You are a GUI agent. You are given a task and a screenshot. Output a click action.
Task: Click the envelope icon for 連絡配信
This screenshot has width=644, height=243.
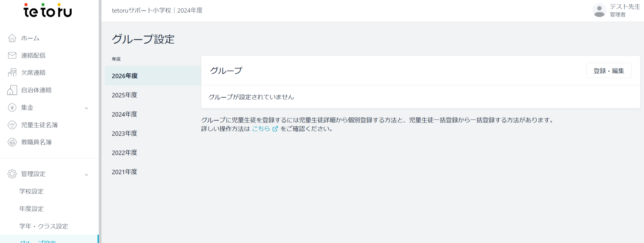[x=12, y=55]
